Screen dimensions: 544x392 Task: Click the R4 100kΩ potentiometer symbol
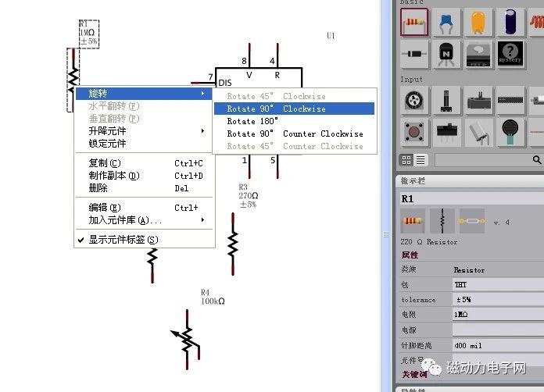pyautogui.click(x=185, y=340)
